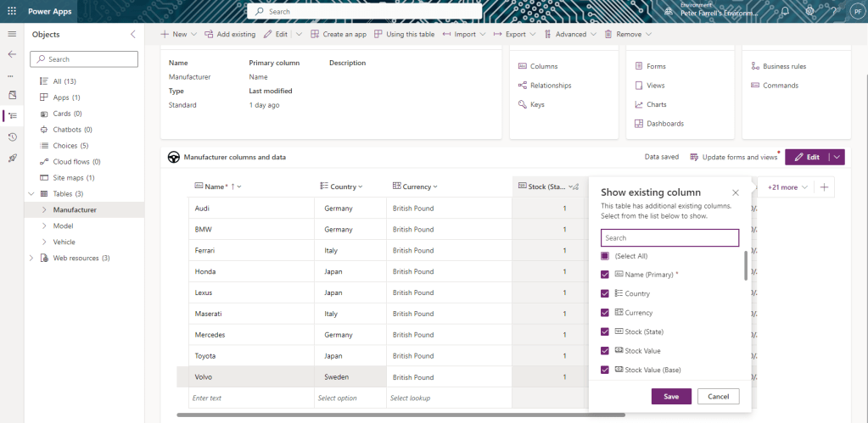Click the plus icon to add column
The image size is (868, 423).
[x=824, y=186]
